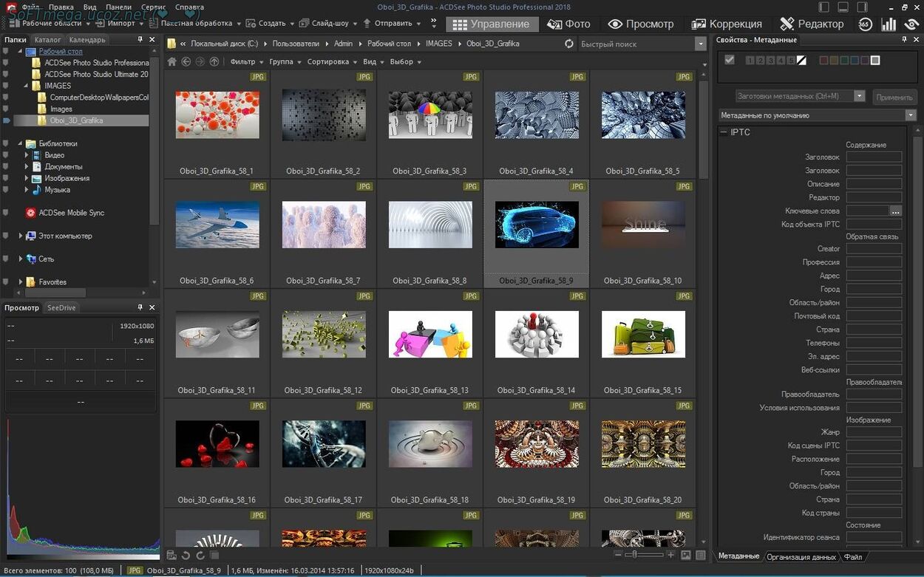The width and height of the screenshot is (924, 577).
Task: Open the Dashboard bar chart icon
Action: coord(889,24)
